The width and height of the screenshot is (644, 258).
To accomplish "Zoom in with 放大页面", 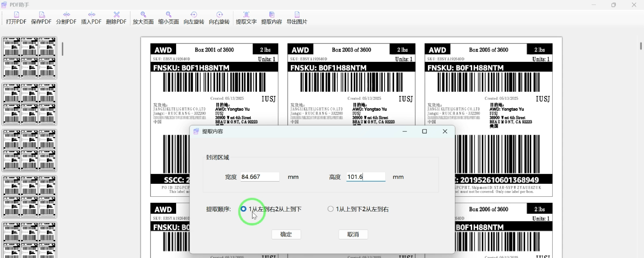I will click(143, 18).
